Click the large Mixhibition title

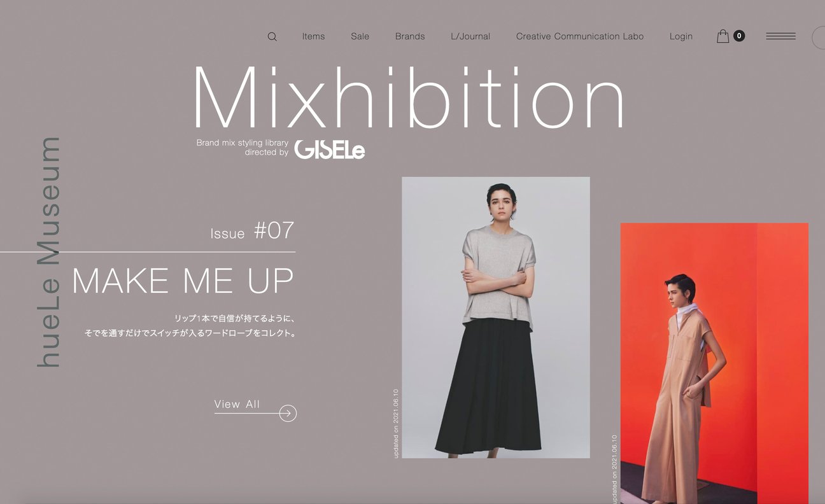click(x=409, y=97)
